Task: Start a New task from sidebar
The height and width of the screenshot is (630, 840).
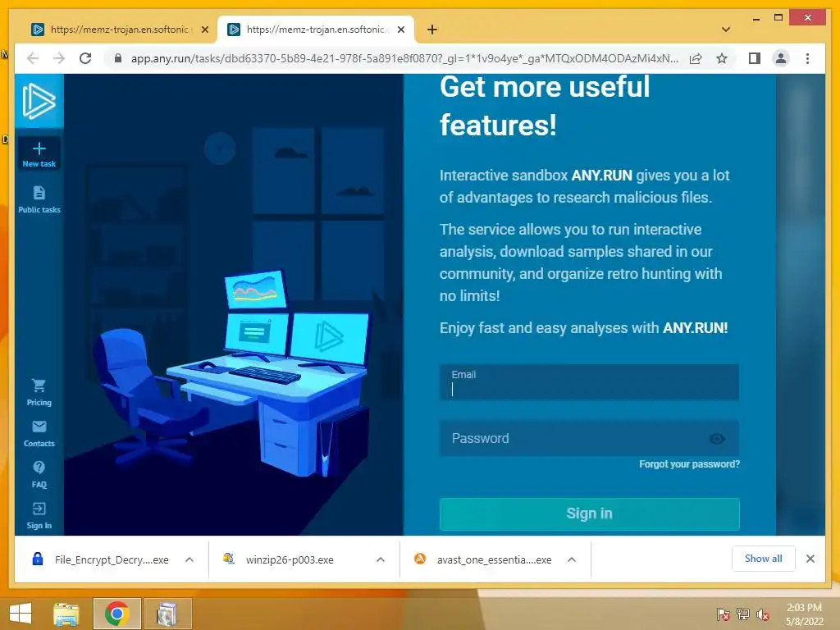Action: tap(39, 154)
